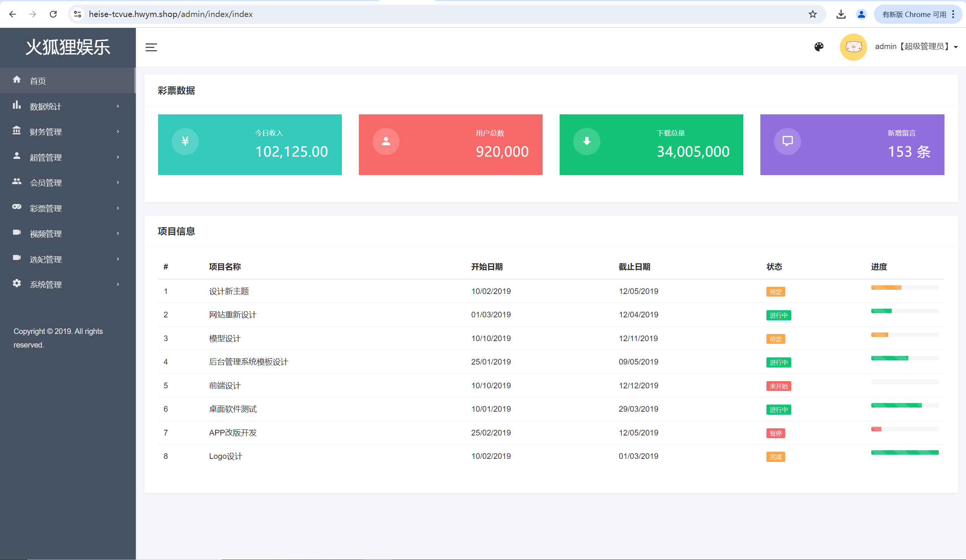
Task: Expand the 彩票管理 submenu chevron
Action: click(118, 208)
